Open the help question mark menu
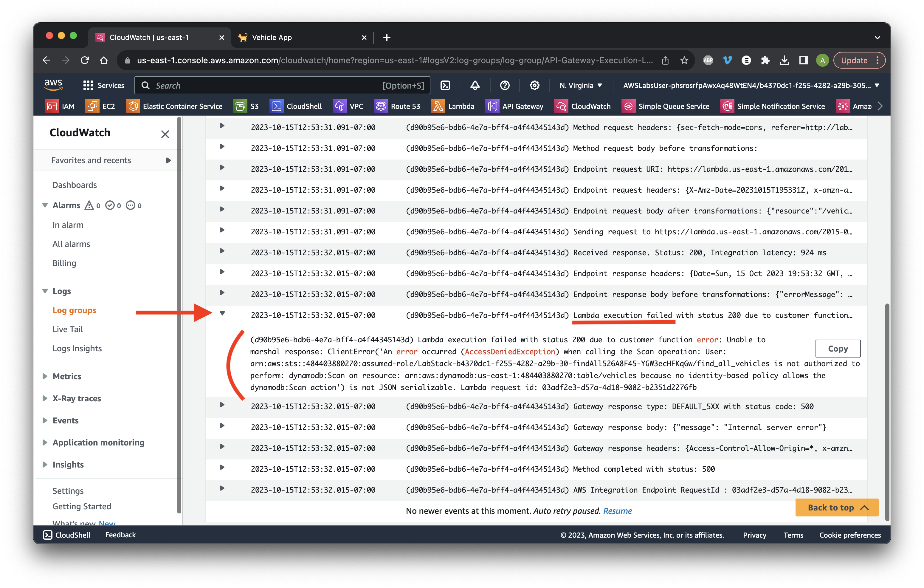The height and width of the screenshot is (588, 924). (x=505, y=85)
